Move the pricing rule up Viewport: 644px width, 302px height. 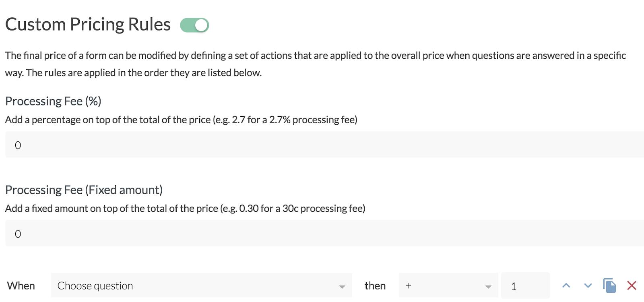(566, 286)
